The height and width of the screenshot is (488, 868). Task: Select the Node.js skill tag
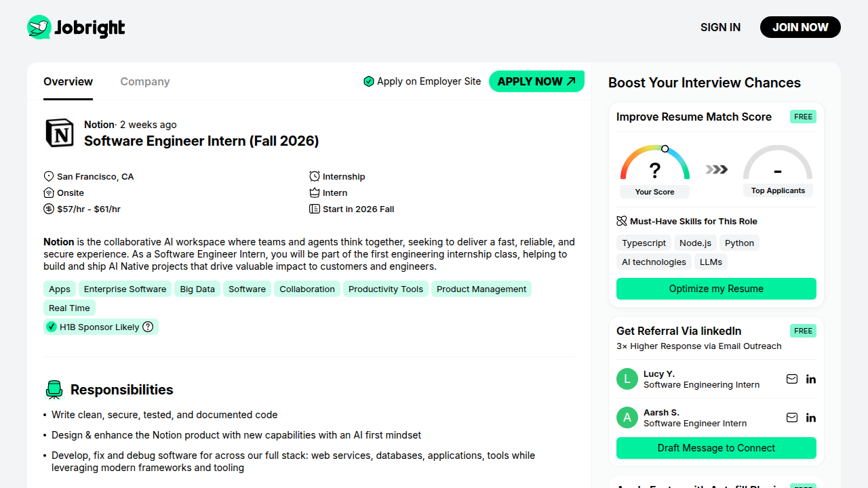(x=696, y=243)
